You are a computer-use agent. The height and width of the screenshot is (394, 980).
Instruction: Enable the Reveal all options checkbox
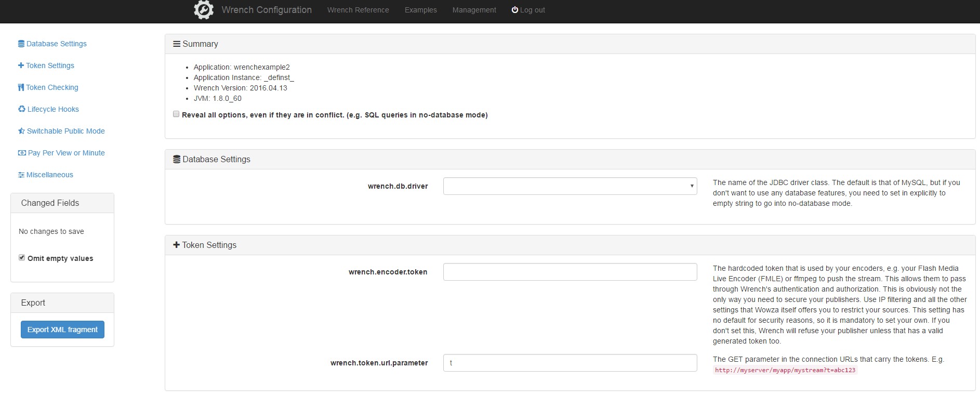[x=176, y=114]
